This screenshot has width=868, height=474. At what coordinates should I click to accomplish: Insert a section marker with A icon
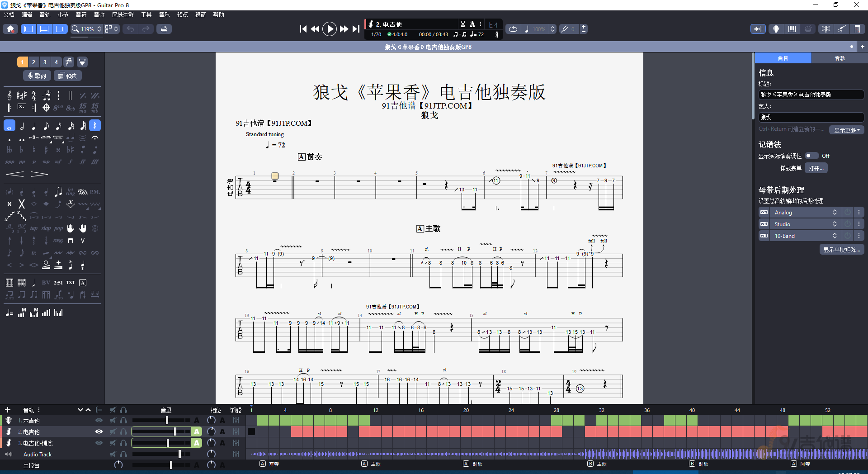(x=83, y=283)
